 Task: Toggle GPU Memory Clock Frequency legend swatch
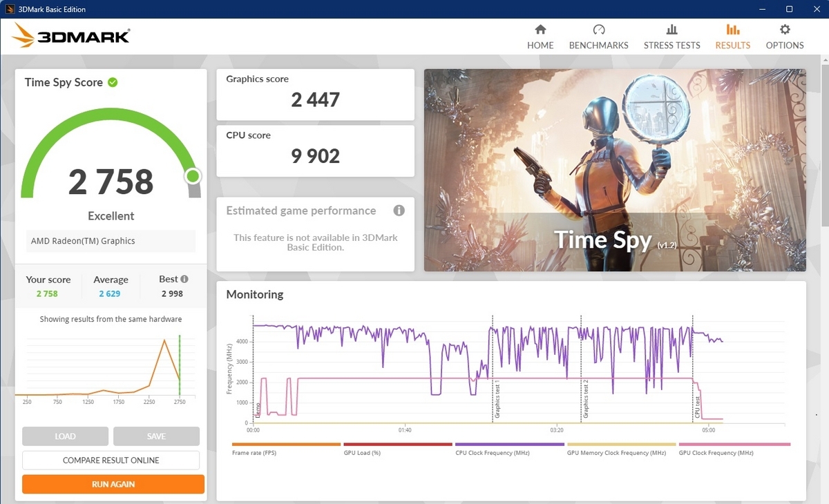pos(622,445)
